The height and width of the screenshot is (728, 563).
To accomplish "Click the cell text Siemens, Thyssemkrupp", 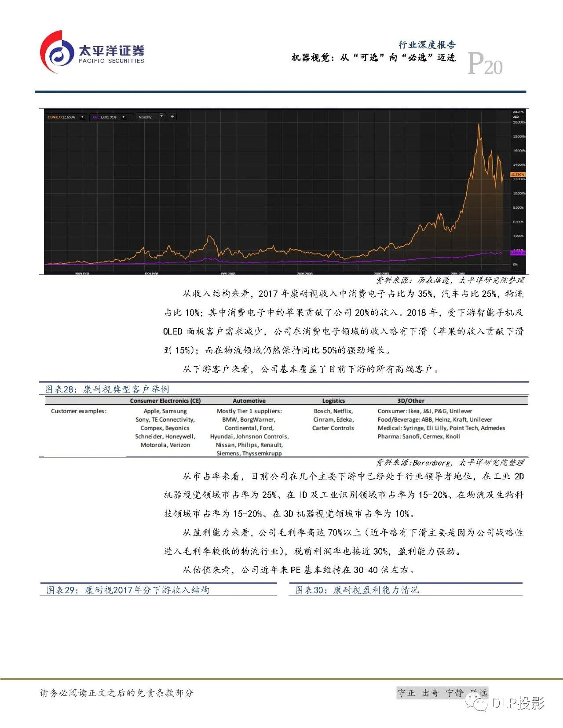I will point(249,453).
